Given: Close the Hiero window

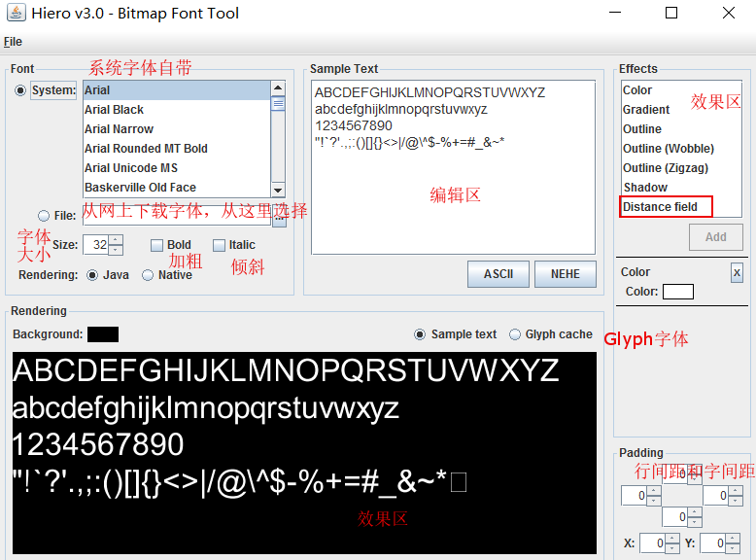Looking at the screenshot, I should [729, 13].
